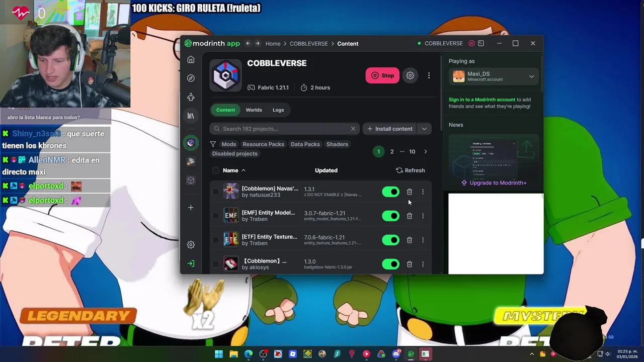Switch to the Worlds tab
This screenshot has width=644, height=362.
coord(254,110)
